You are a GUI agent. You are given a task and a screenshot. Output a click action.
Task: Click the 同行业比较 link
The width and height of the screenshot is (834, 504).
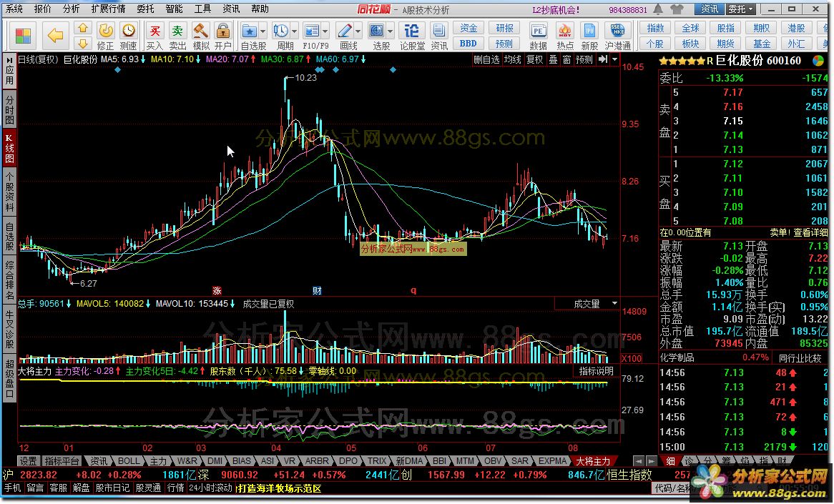tap(800, 357)
